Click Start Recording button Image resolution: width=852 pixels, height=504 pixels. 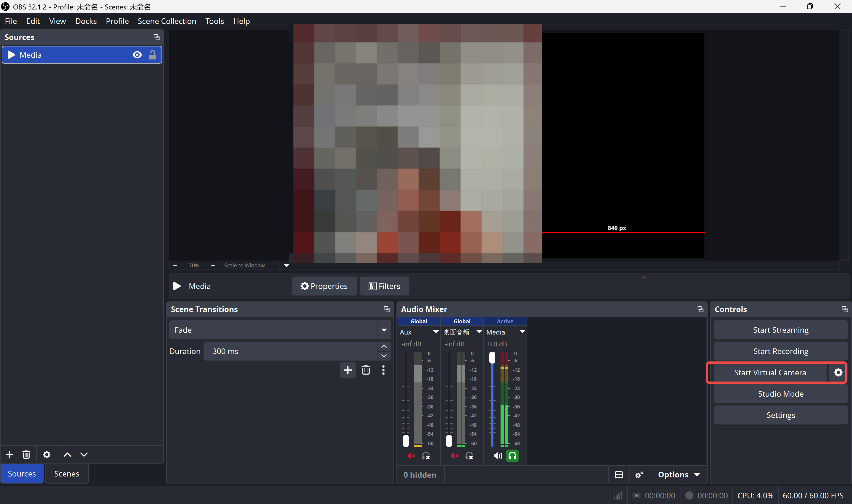(780, 351)
